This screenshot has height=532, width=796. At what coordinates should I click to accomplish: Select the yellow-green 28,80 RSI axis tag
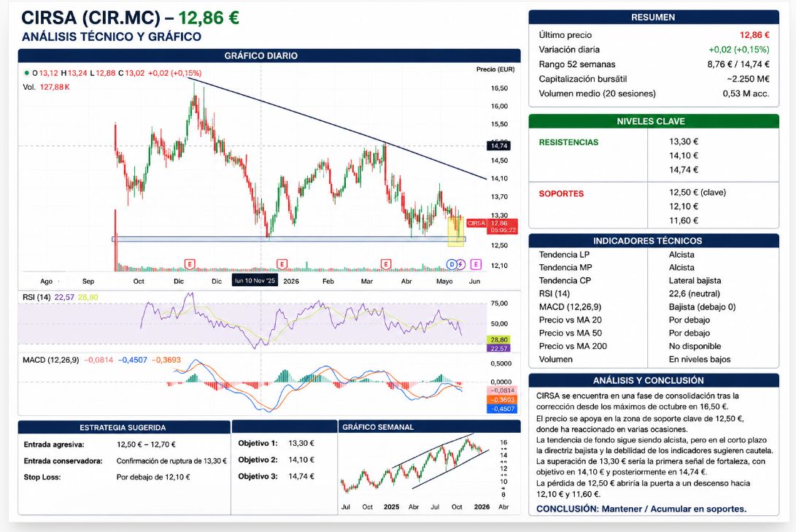[x=499, y=339]
